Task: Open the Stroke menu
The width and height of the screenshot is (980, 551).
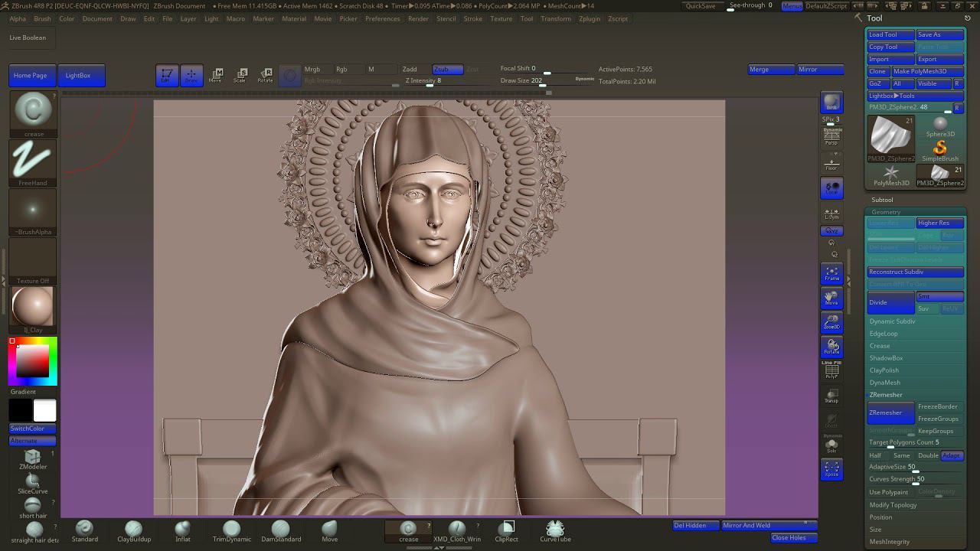Action: 472,18
